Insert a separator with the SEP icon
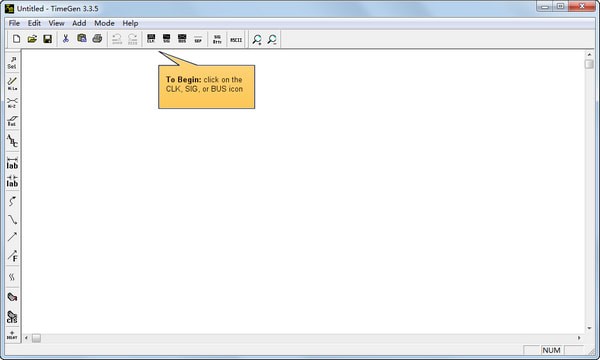 pyautogui.click(x=198, y=39)
